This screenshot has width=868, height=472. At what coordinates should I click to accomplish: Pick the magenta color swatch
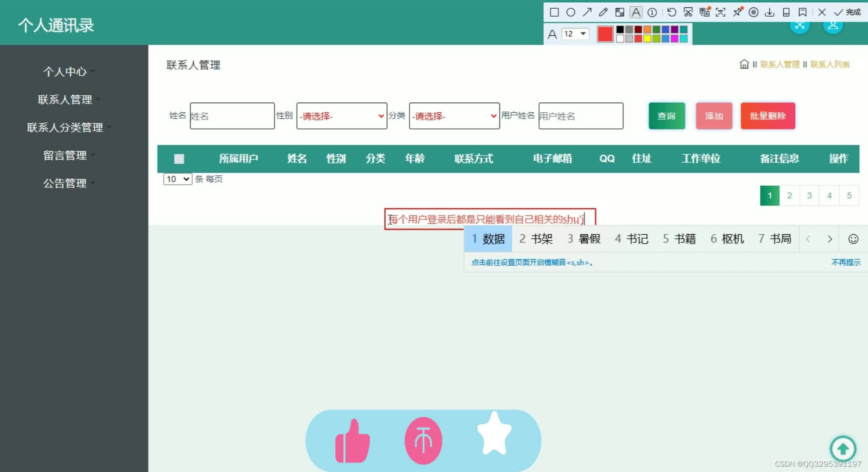tap(675, 38)
